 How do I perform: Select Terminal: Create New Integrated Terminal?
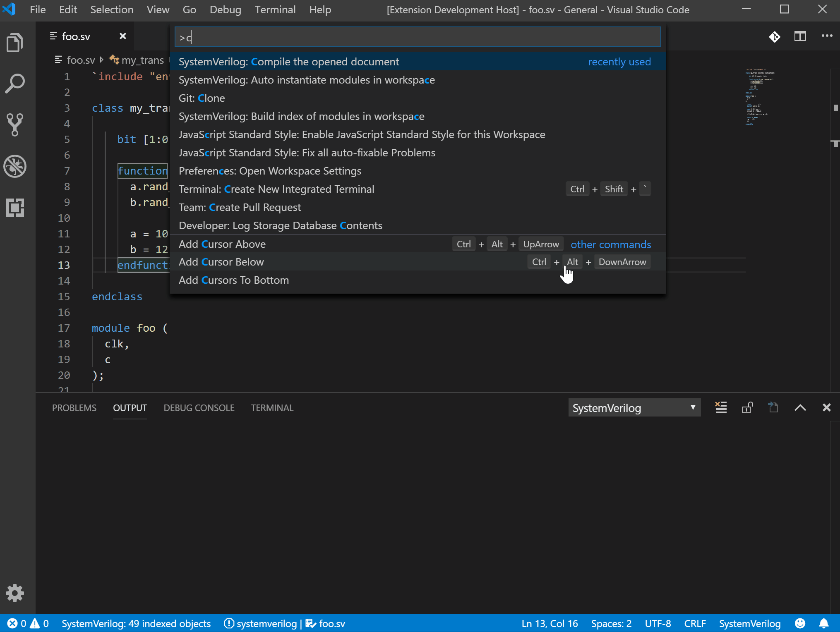click(x=276, y=189)
